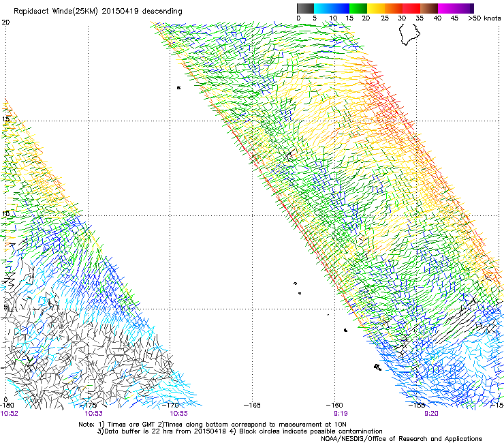This screenshot has width=504, height=443.
Task: Click the '-155' longitude axis label
Action: 417,405
